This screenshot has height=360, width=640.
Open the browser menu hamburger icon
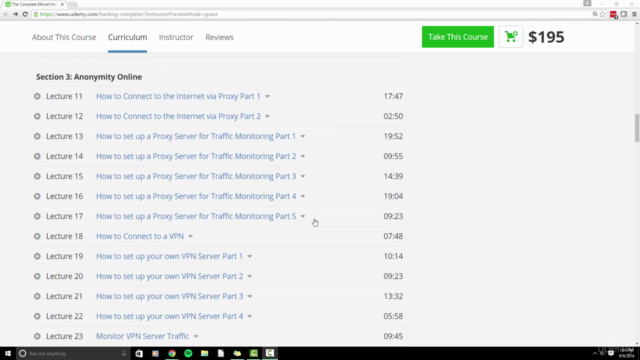pyautogui.click(x=634, y=14)
